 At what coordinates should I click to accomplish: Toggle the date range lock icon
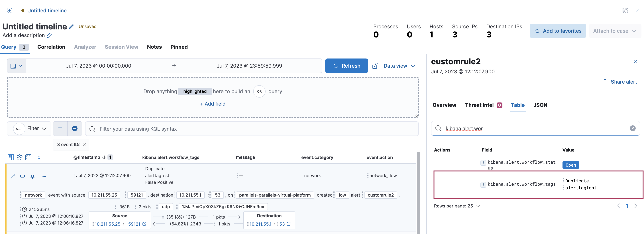pyautogui.click(x=375, y=66)
